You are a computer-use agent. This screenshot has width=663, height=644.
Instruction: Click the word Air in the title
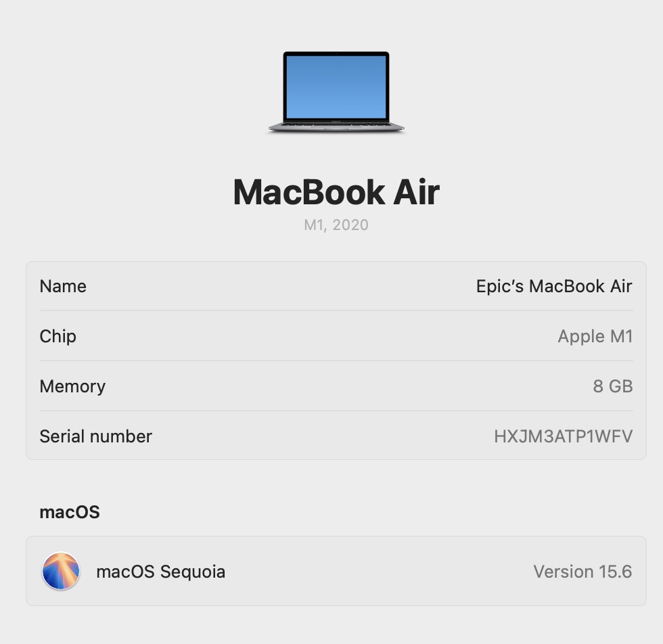[417, 192]
